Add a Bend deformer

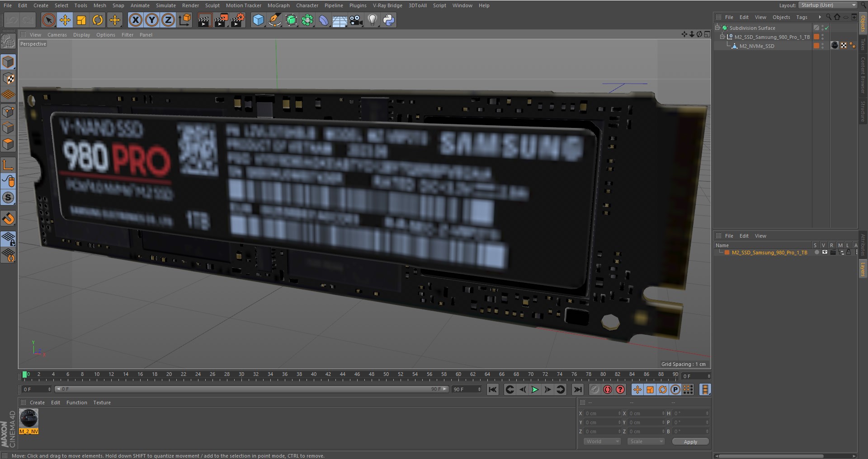click(x=324, y=20)
